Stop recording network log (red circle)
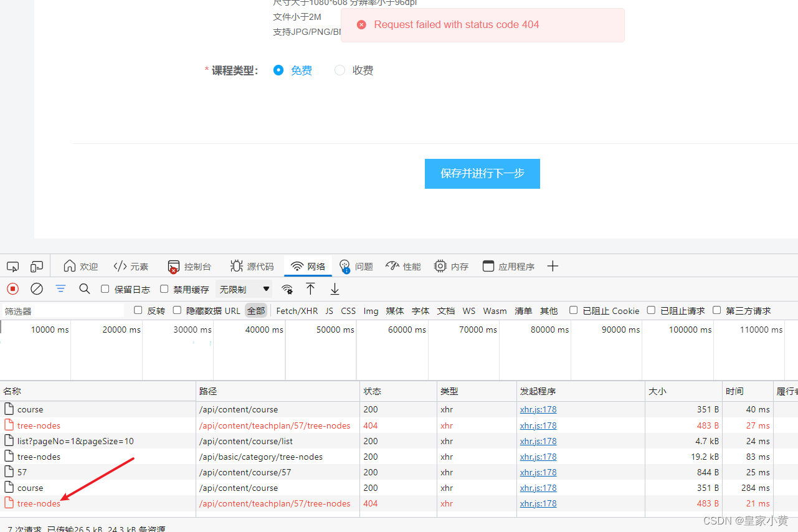The width and height of the screenshot is (798, 532). (12, 289)
